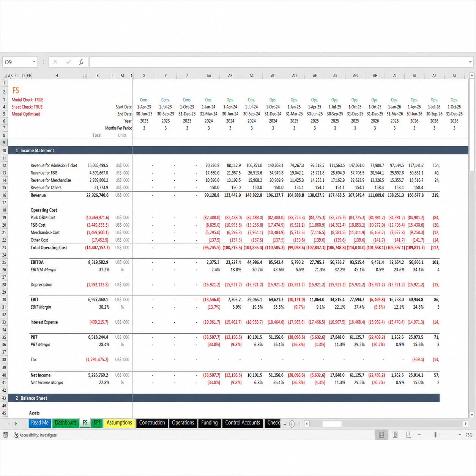476x476 pixels.
Task: Click the Insert Function fx icon
Action: coord(81,62)
